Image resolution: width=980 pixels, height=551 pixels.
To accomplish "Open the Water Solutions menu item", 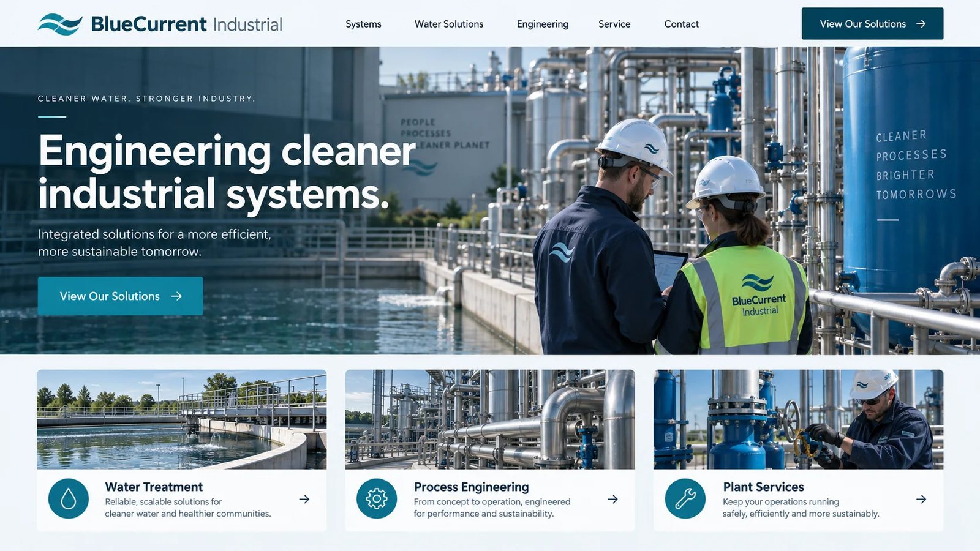I will [449, 24].
